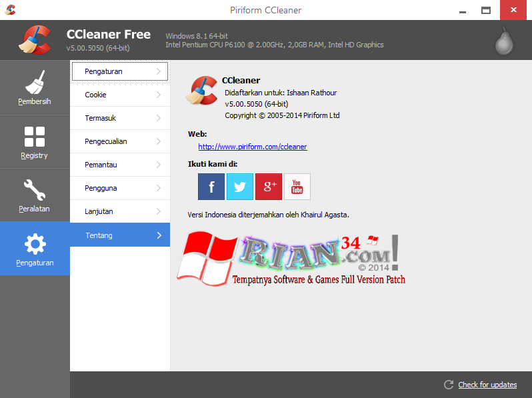The width and height of the screenshot is (532, 398).
Task: Open the Twitter follow icon
Action: pos(240,187)
